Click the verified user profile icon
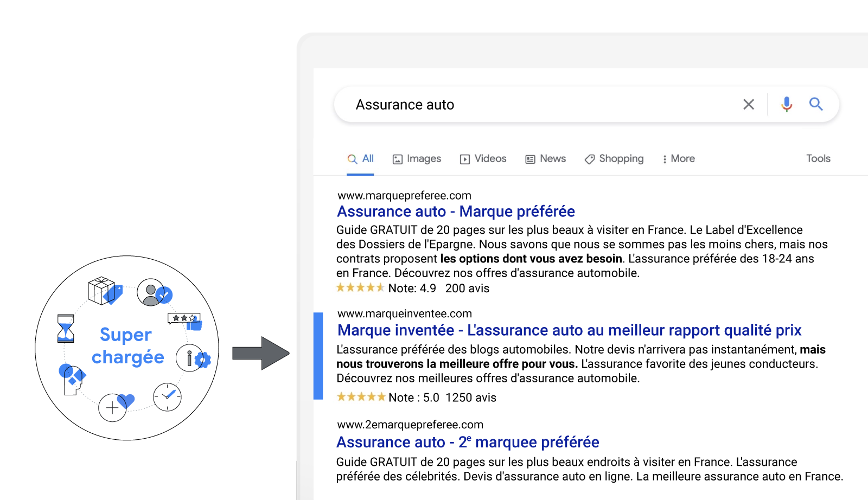Image resolution: width=868 pixels, height=500 pixels. pyautogui.click(x=154, y=292)
